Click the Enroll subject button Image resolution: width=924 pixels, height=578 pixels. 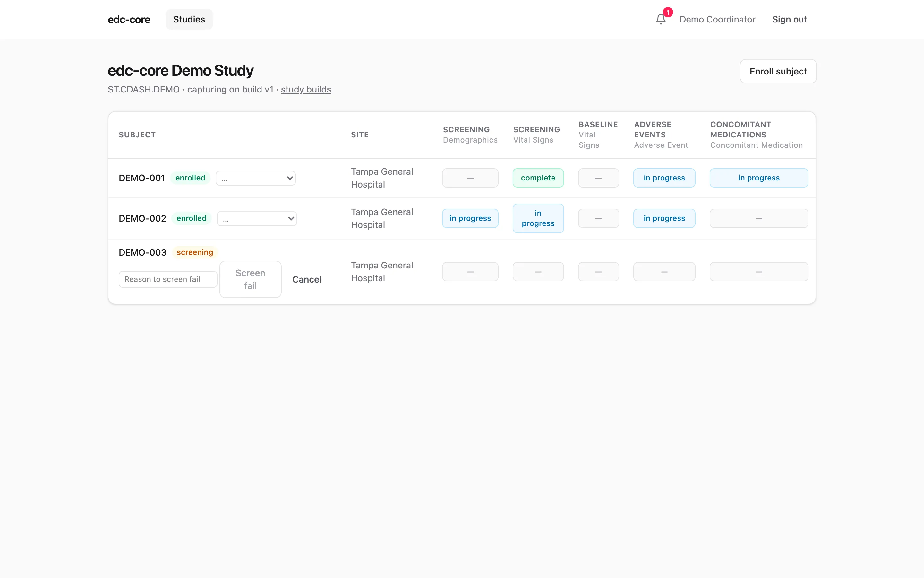tap(778, 72)
